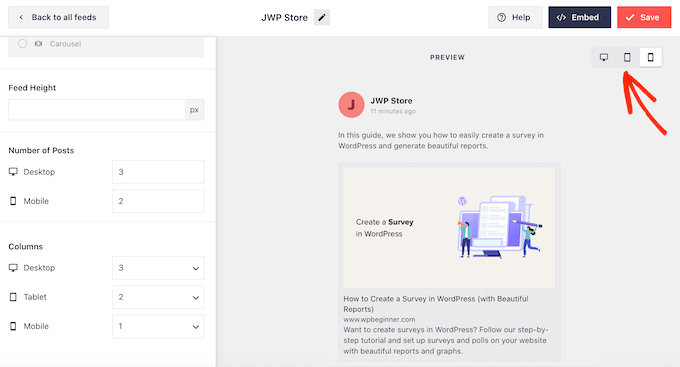Screen dimensions: 680x367
Task: Click the Feed Height section label
Action: [32, 88]
